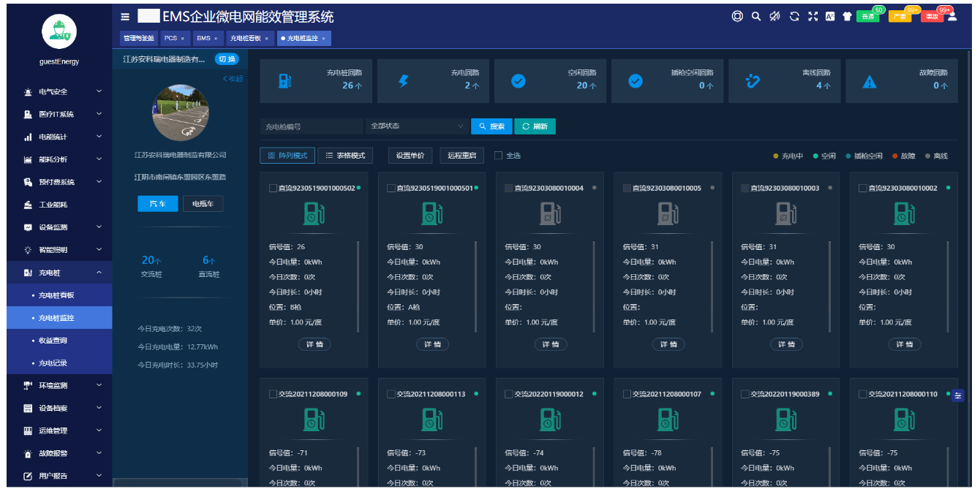Click the 智能照明 lightbulb sidebar icon
The width and height of the screenshot is (980, 497).
click(28, 250)
